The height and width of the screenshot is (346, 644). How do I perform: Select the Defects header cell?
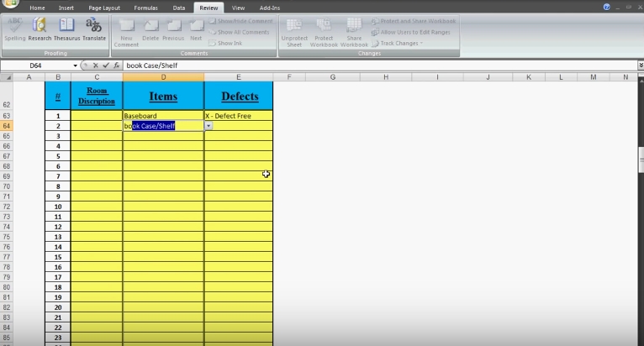tap(239, 97)
